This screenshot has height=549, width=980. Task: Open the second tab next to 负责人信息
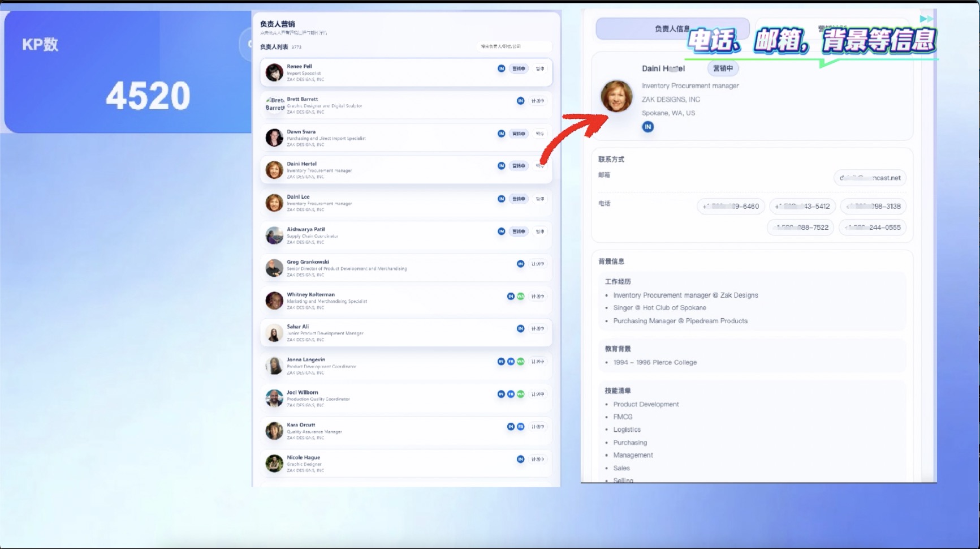832,27
